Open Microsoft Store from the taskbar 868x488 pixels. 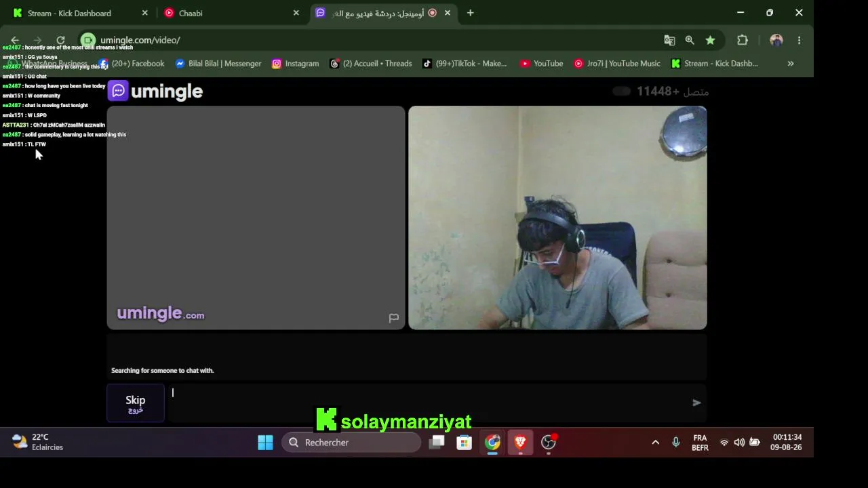pyautogui.click(x=464, y=443)
